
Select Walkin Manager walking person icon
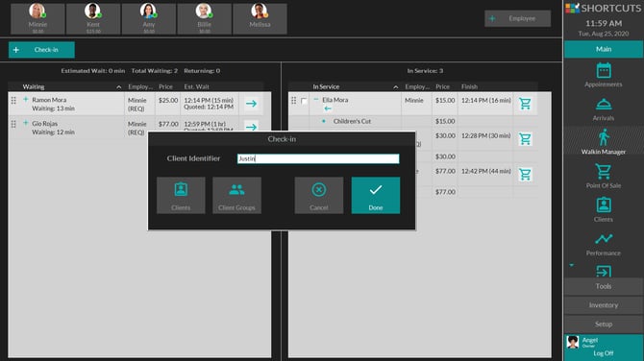[604, 137]
